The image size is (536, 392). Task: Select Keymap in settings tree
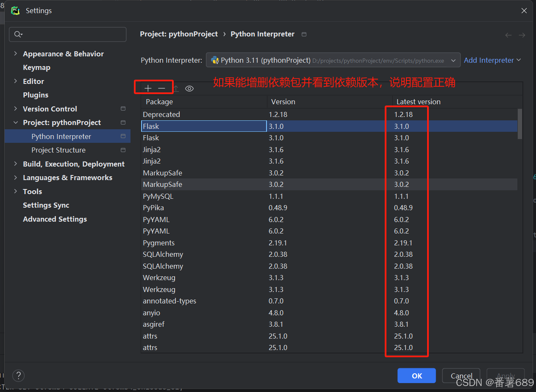(x=36, y=67)
